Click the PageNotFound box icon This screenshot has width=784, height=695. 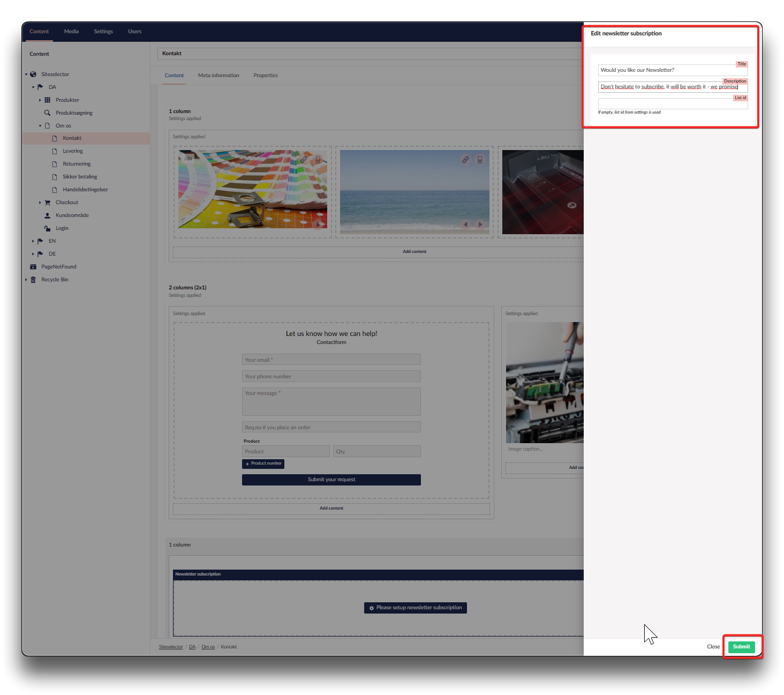(33, 267)
